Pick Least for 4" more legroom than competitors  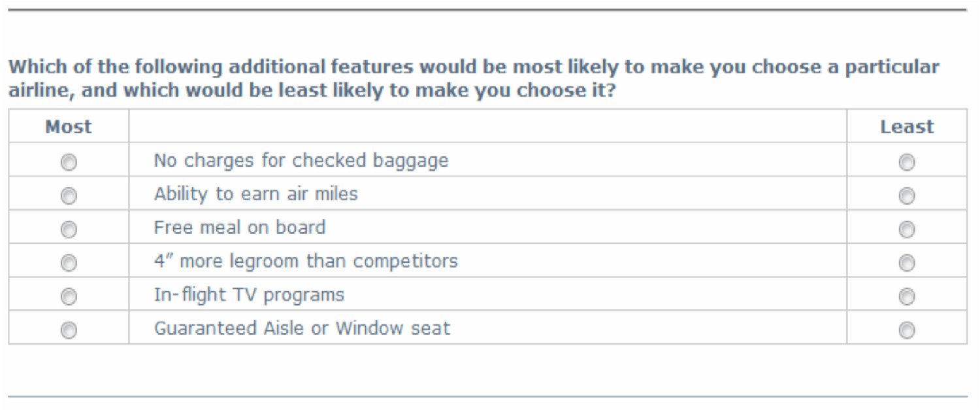907,263
